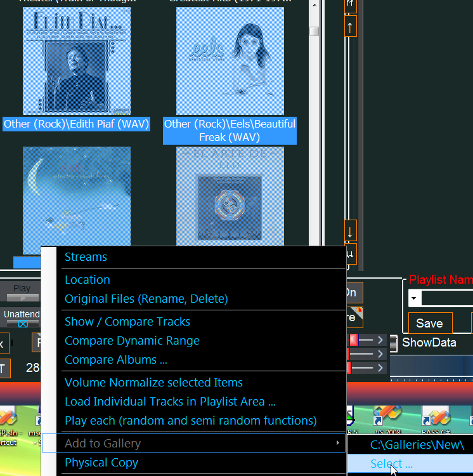Click the 'Other (Rock)\Edith Piaf (WAV)' label
This screenshot has height=476, width=473.
pos(77,124)
